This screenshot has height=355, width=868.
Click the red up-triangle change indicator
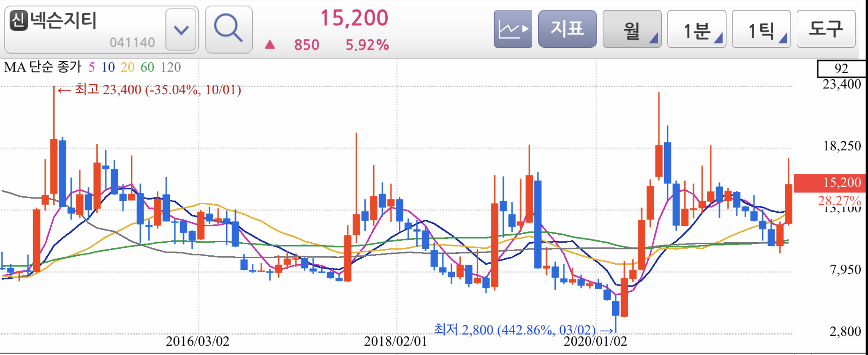(x=270, y=44)
